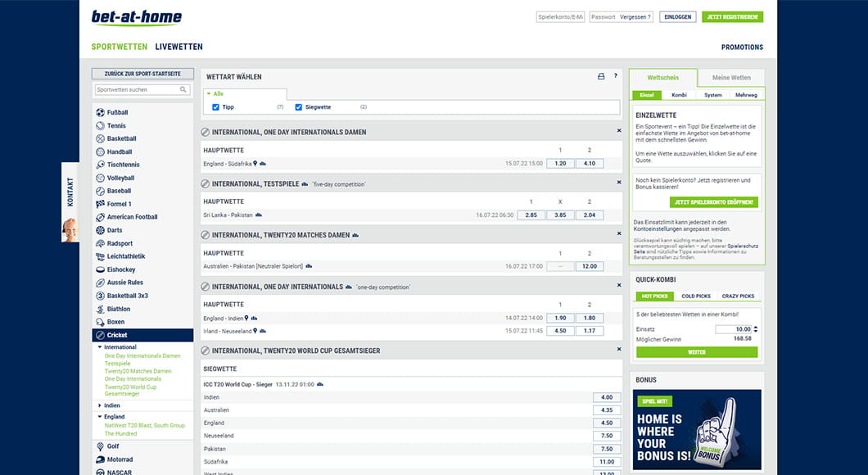Screen dimensions: 868x475
Task: Click the Einloggen button
Action: pyautogui.click(x=677, y=17)
